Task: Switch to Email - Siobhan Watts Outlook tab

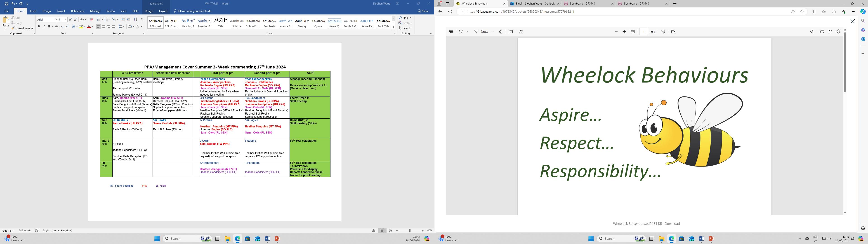Action: pos(535,4)
